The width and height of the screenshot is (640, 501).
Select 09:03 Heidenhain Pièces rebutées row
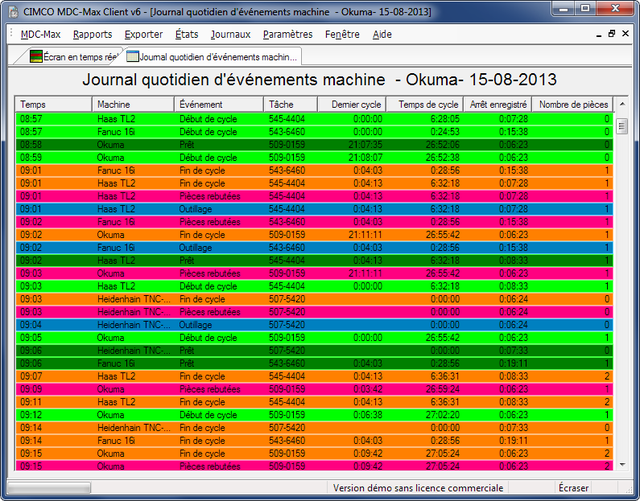(x=314, y=312)
